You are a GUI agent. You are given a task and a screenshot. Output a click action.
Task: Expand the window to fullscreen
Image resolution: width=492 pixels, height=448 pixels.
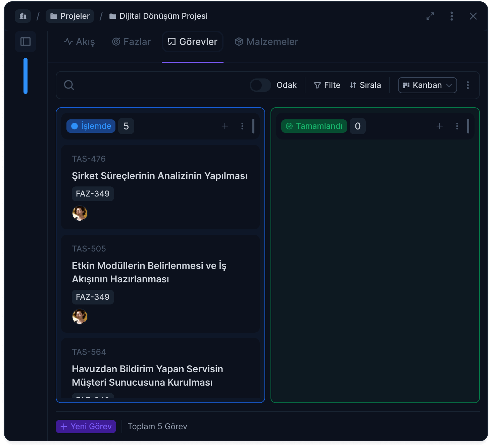pyautogui.click(x=430, y=16)
